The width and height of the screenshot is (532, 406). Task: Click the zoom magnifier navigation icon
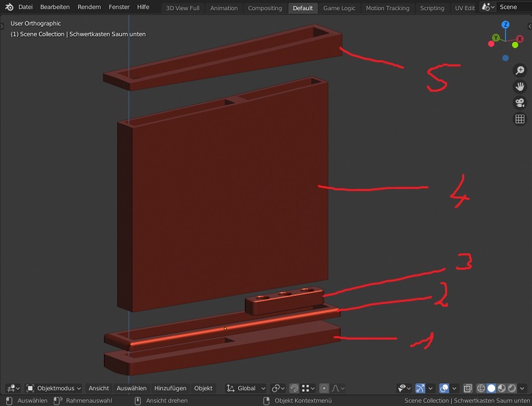click(x=520, y=71)
